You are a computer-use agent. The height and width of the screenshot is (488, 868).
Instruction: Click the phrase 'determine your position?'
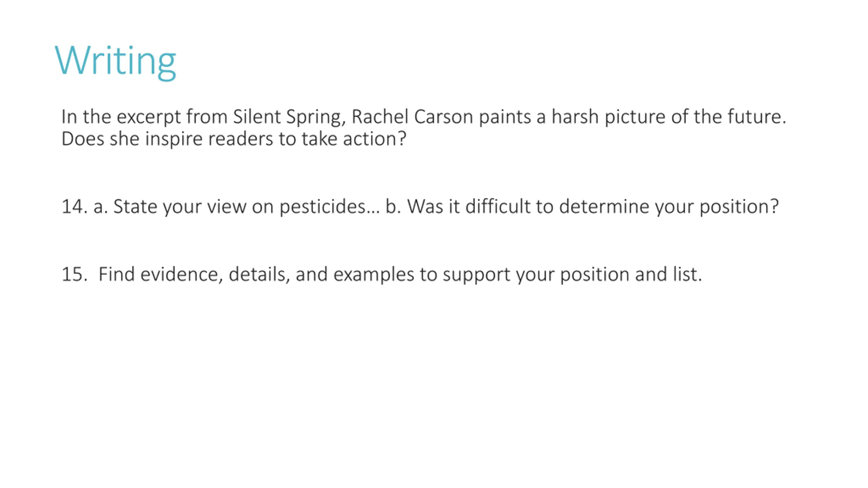[x=669, y=207]
